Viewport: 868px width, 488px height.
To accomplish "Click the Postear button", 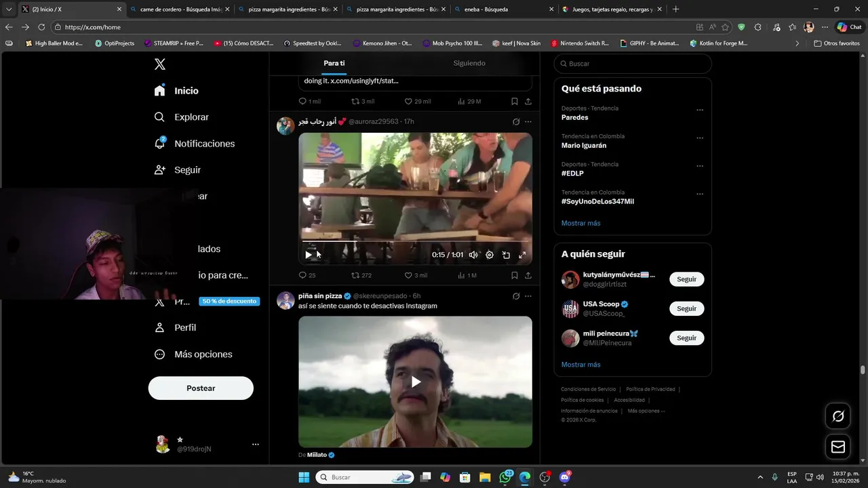I will (201, 388).
